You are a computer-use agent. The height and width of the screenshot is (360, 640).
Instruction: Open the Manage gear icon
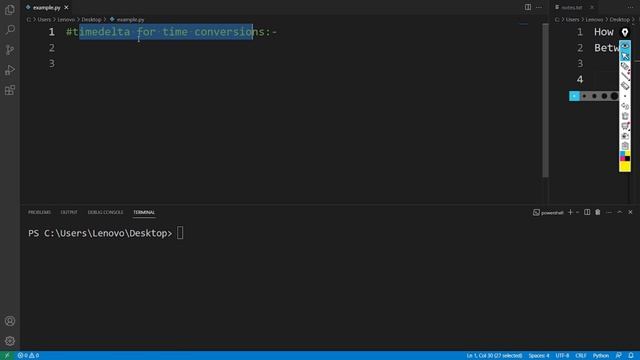click(x=10, y=341)
